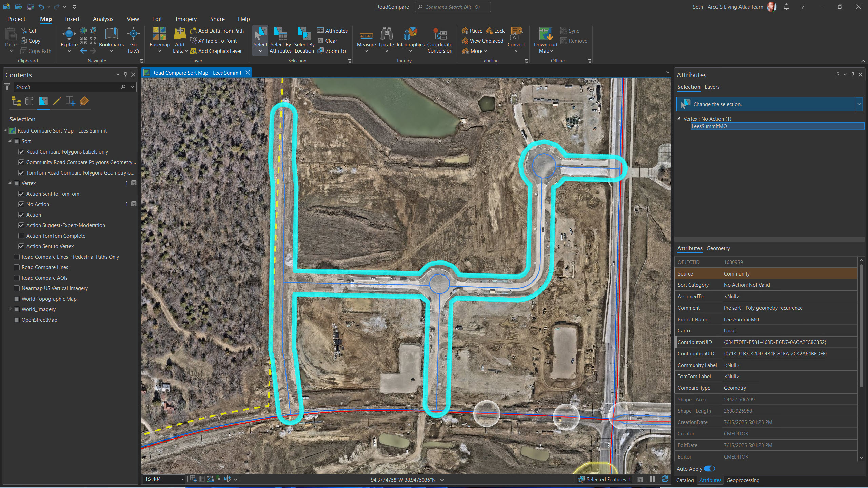Toggle the Auto Apply switch

[x=709, y=469]
